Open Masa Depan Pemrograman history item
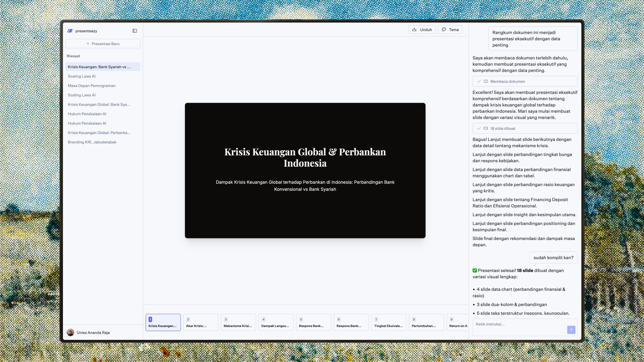Viewport: 644px width, 362px height. click(92, 86)
